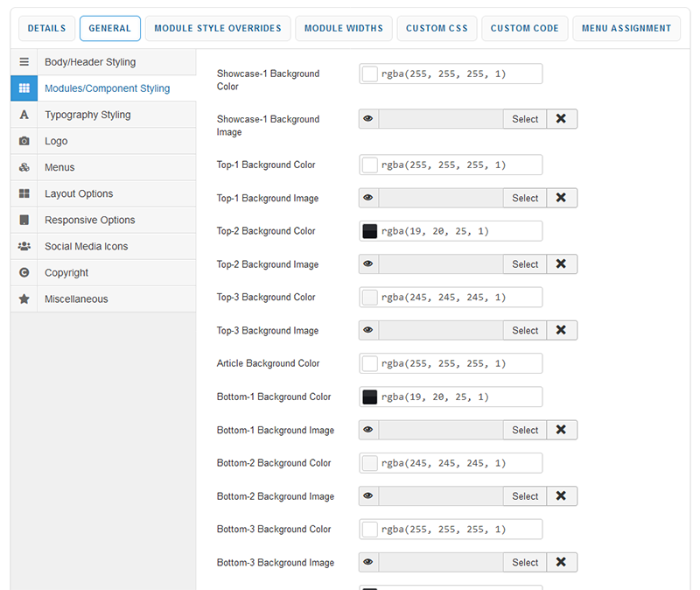Screen dimensions: 700x590
Task: Switch to the Module Style Overrides tab
Action: coord(218,28)
